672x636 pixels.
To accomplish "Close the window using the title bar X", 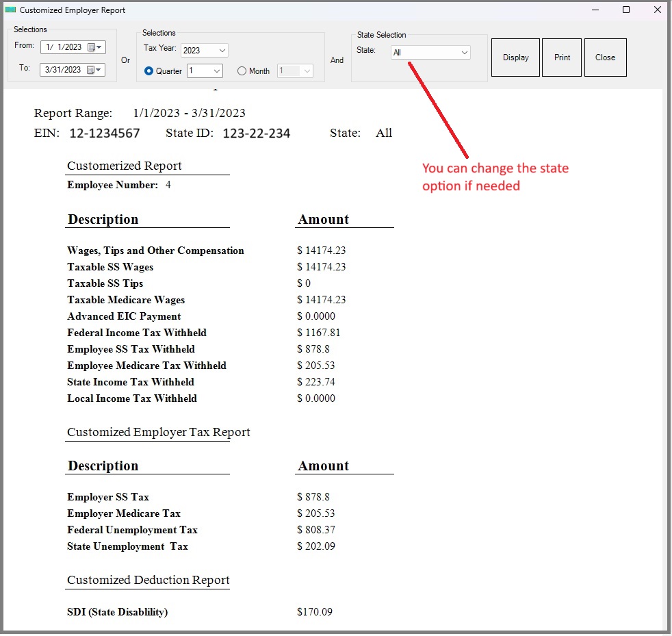I will (657, 10).
